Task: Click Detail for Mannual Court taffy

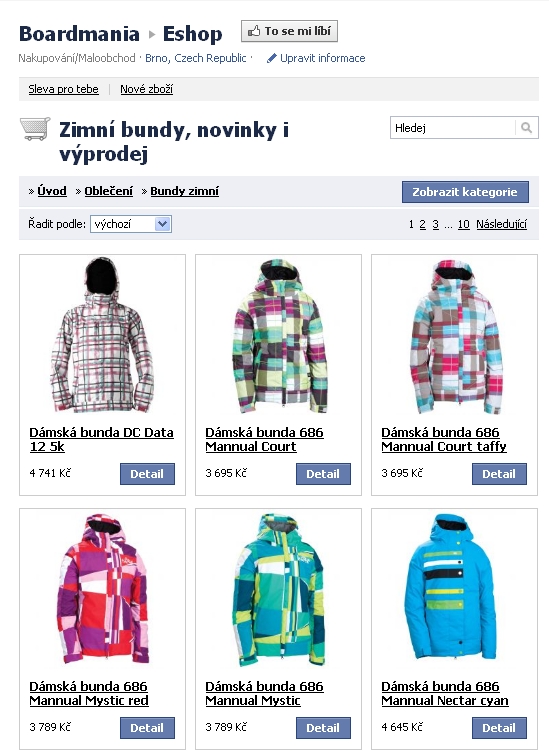Action: [499, 474]
